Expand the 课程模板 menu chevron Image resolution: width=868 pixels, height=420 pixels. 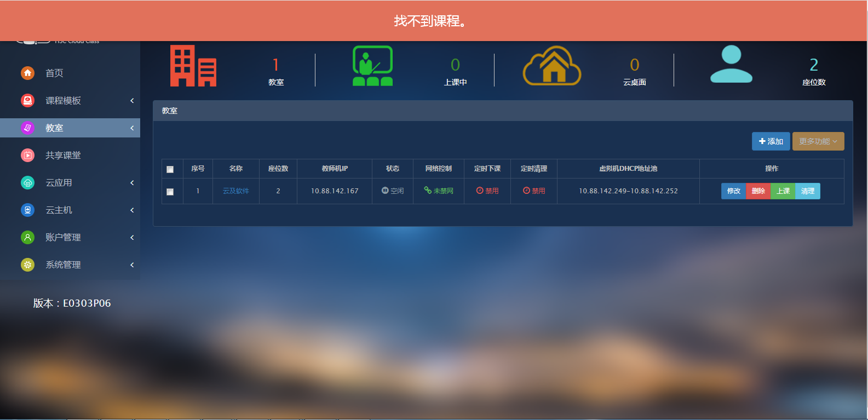(132, 100)
